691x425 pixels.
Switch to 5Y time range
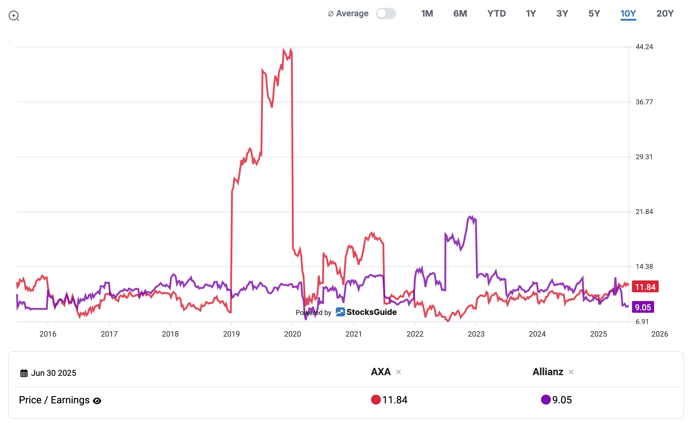pyautogui.click(x=594, y=14)
